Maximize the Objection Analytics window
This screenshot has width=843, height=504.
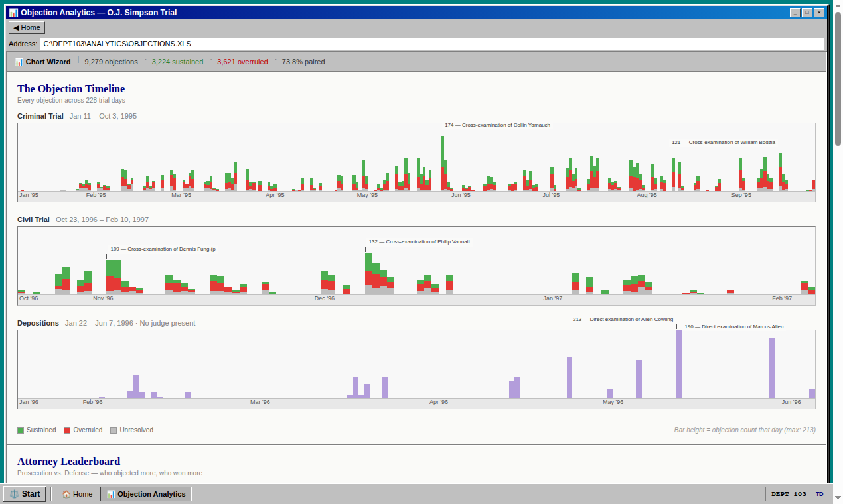pos(807,12)
